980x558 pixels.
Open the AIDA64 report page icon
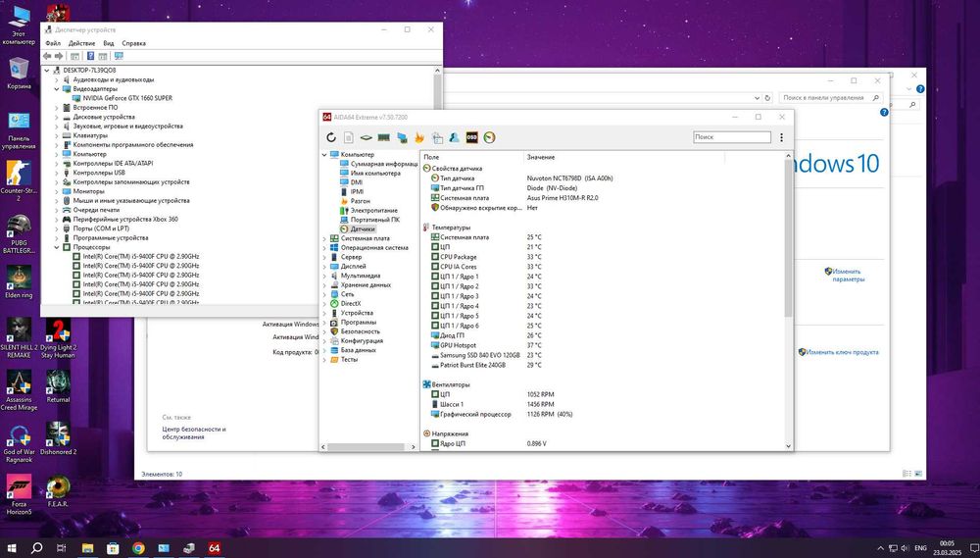point(349,137)
